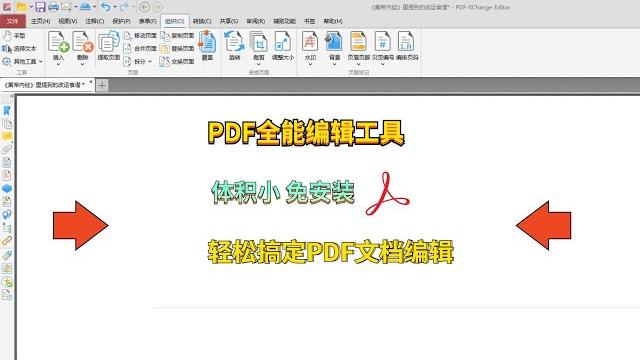Click the Move Pages (移动页面) button
This screenshot has width=640, height=360.
coord(140,36)
